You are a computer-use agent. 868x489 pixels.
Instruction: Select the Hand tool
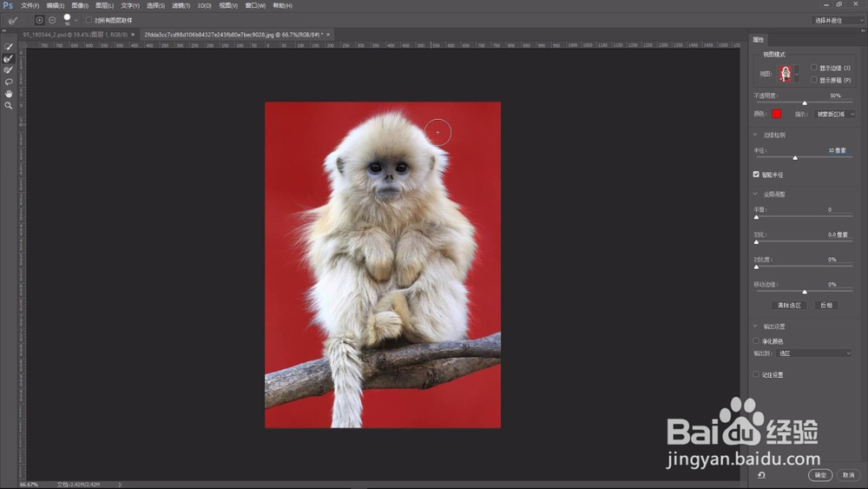[9, 94]
